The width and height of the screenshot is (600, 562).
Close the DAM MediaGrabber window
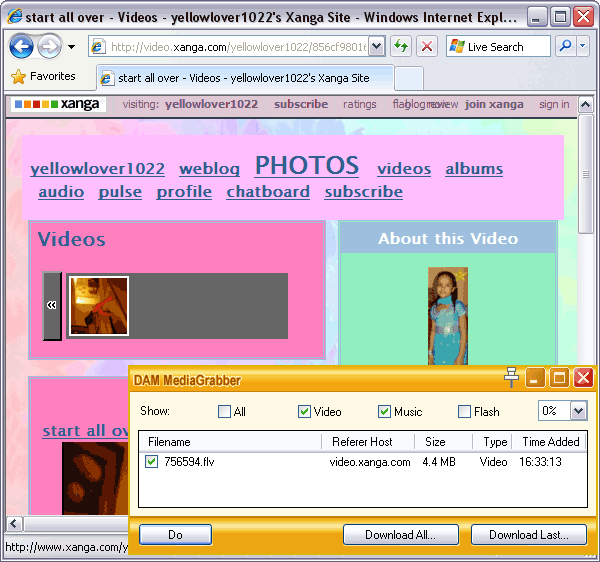pos(583,378)
